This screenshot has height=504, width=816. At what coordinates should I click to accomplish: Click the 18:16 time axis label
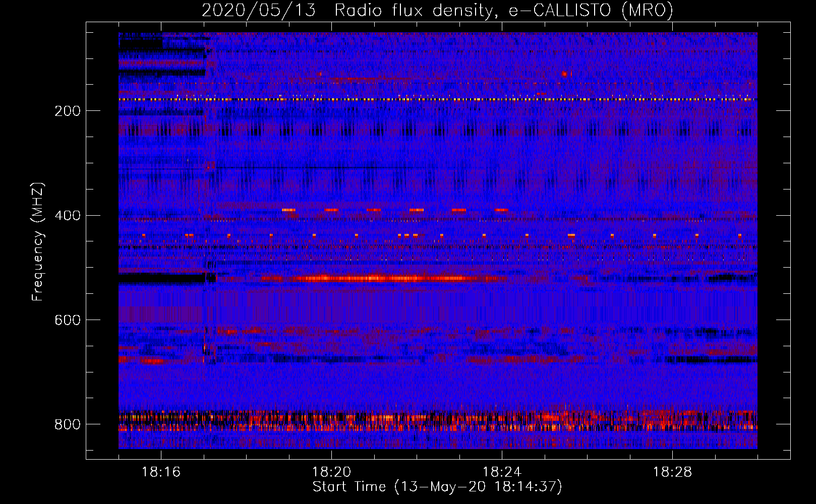pos(161,472)
